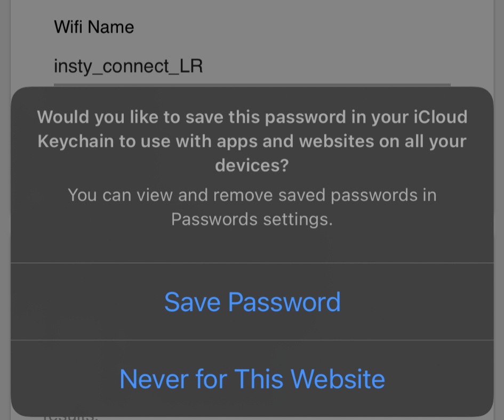The height and width of the screenshot is (420, 504).
Task: Click the Passwords settings hint text
Action: tap(252, 207)
